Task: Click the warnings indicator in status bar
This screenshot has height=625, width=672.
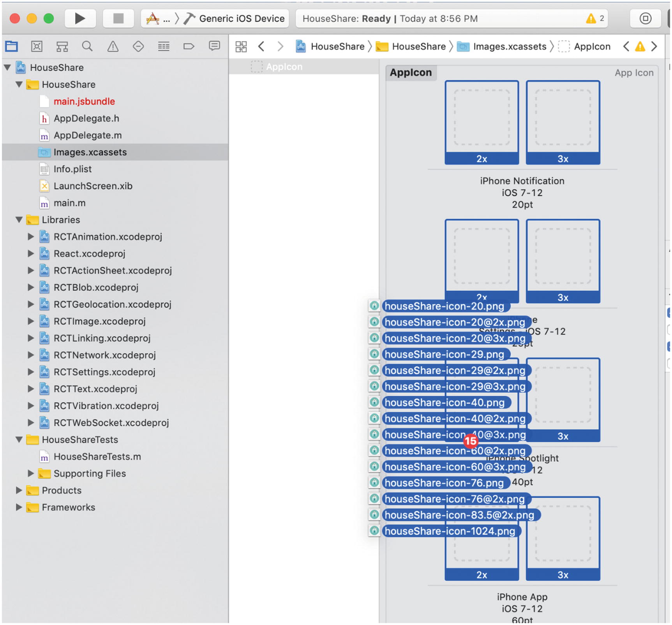Action: (595, 18)
